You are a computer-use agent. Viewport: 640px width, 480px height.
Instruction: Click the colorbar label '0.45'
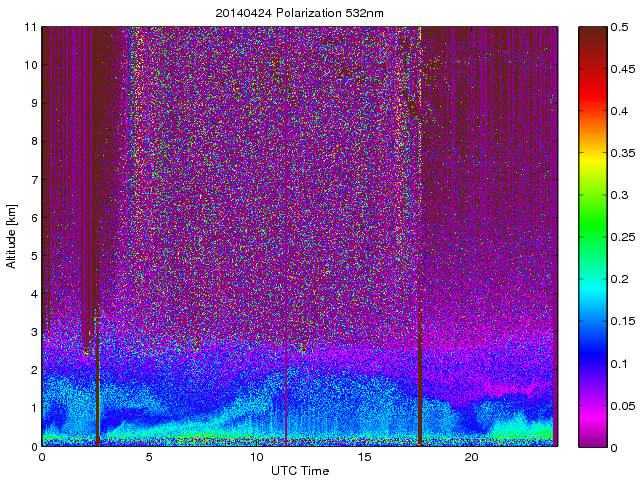623,69
